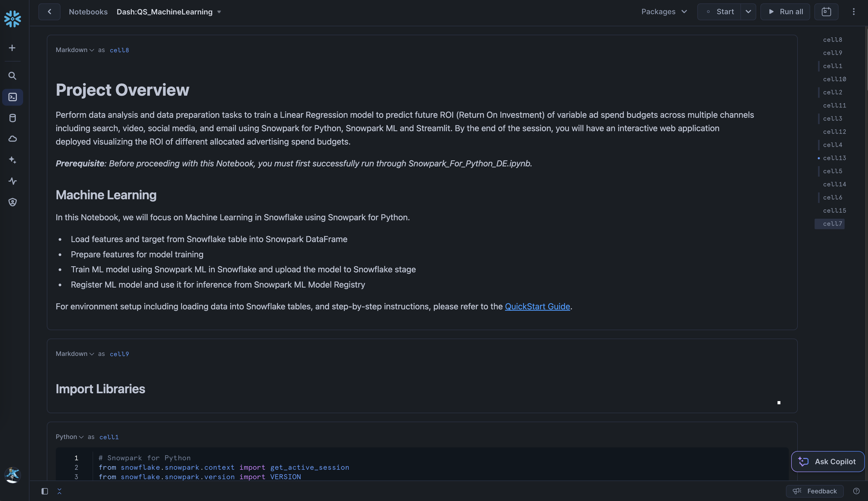This screenshot has width=868, height=501.
Task: Open the QuickStart Guide link
Action: 537,306
